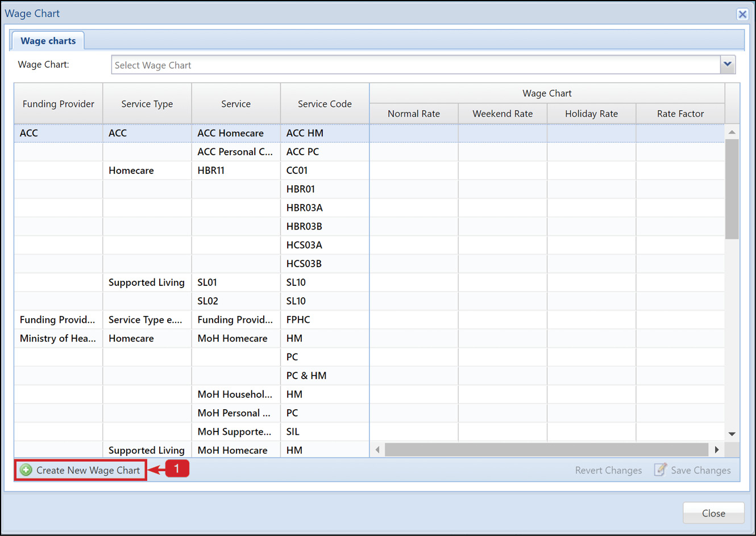Click the horizontal scrollbar thumb
Viewport: 756px width, 536px height.
pyautogui.click(x=547, y=450)
